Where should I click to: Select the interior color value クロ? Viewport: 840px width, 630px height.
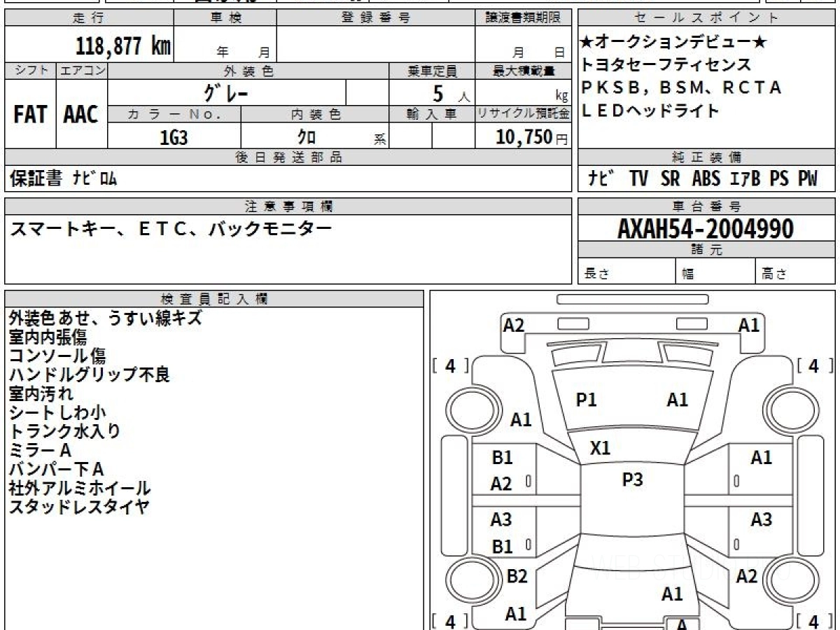(x=307, y=137)
